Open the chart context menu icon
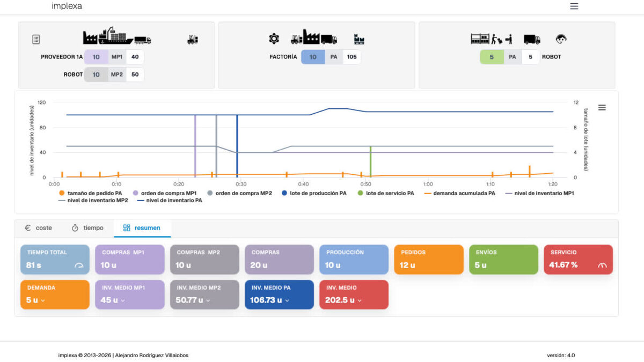Image resolution: width=644 pixels, height=362 pixels. pyautogui.click(x=602, y=107)
